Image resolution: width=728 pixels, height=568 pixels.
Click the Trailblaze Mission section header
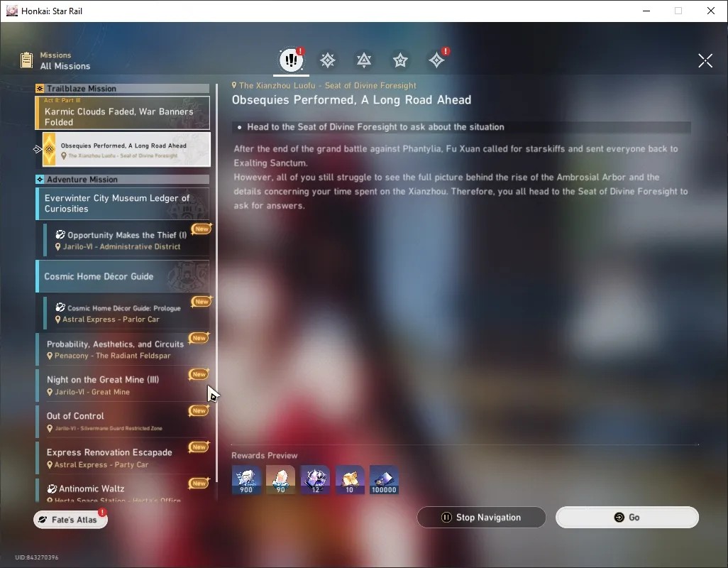[x=122, y=88]
